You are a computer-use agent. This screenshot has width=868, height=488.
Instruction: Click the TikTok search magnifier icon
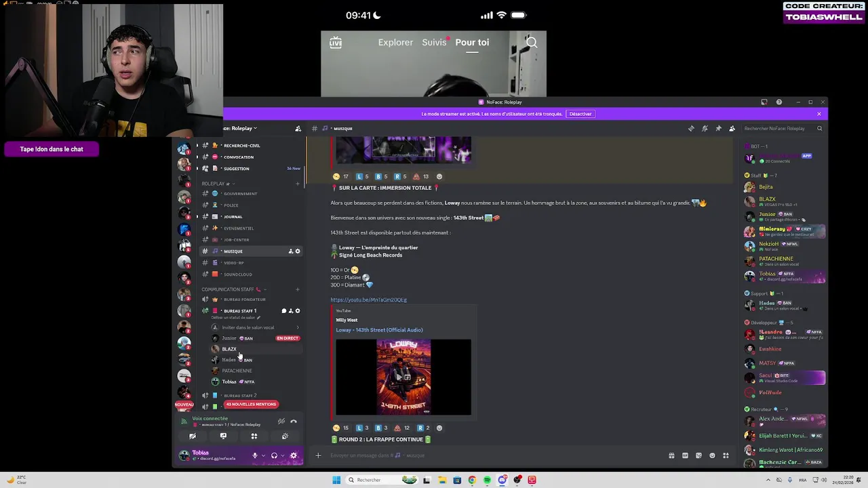click(532, 43)
